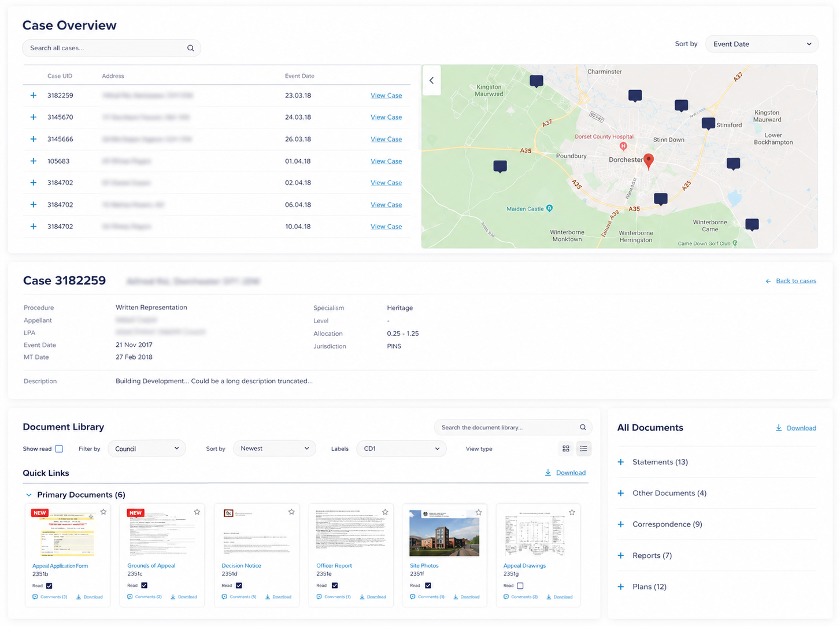Viewport: 840px width, 626px height.
Task: Switch to grid view type icon
Action: pos(566,449)
